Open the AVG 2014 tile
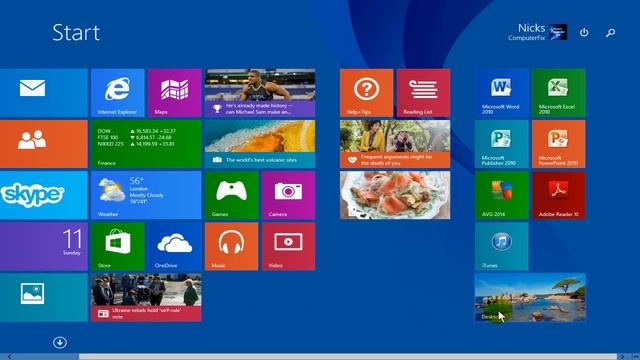The image size is (640, 360). click(x=502, y=195)
